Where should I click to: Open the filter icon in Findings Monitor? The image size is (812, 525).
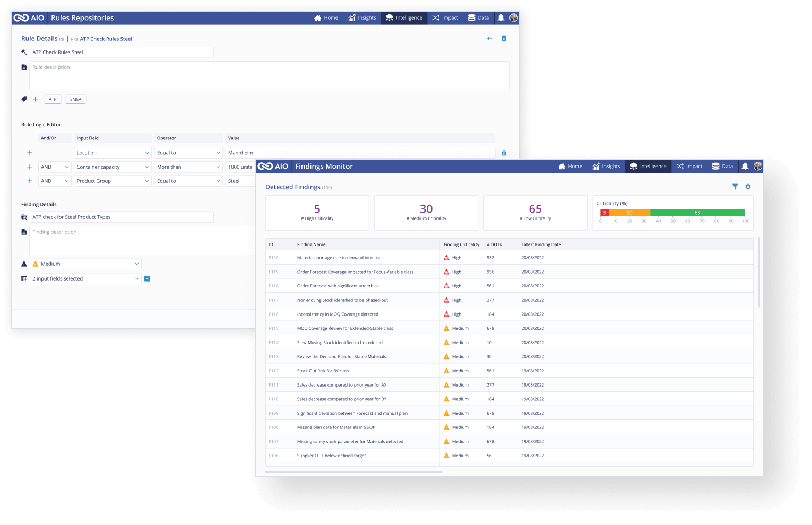tap(735, 187)
